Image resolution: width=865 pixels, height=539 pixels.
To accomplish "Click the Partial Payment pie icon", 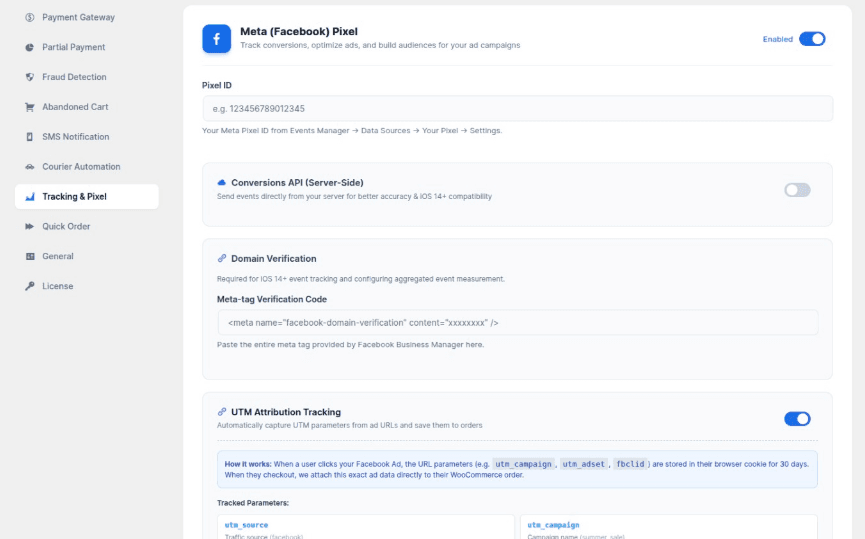I will tap(29, 47).
